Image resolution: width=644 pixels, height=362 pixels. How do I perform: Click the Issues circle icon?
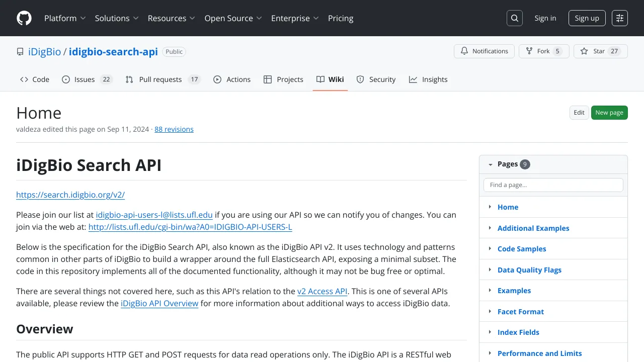[66, 79]
